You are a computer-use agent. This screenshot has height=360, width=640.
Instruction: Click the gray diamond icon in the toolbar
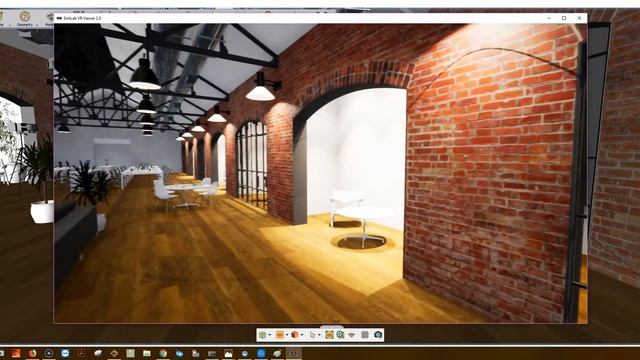point(351,335)
